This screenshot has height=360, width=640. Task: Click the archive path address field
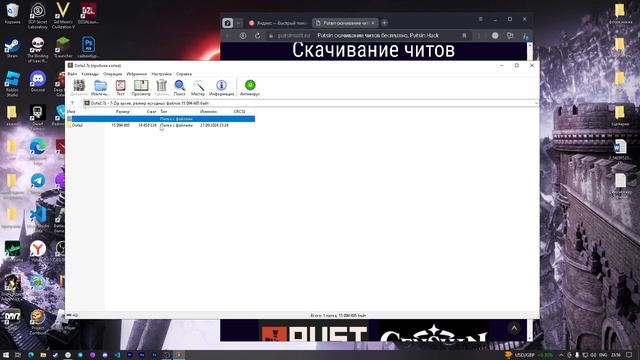(x=310, y=103)
